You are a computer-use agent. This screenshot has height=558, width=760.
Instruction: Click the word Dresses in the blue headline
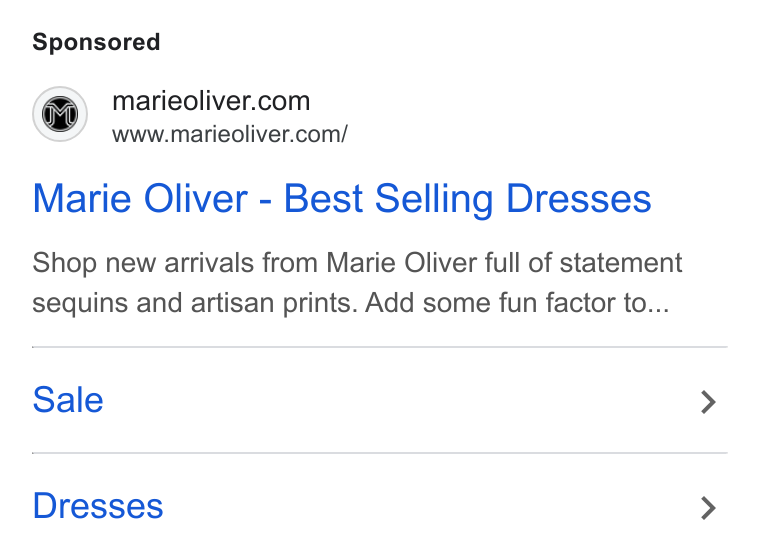(578, 199)
